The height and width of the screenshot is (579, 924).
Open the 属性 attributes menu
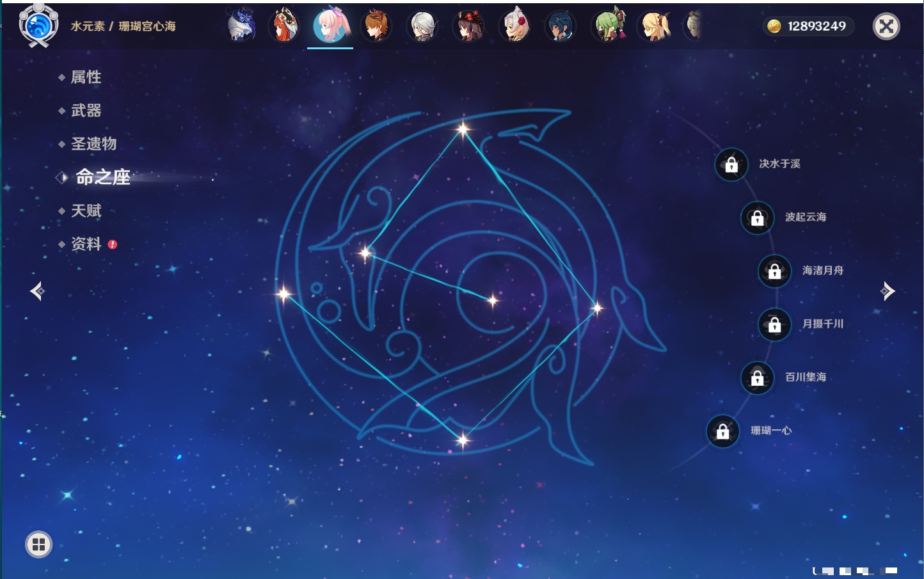point(86,77)
